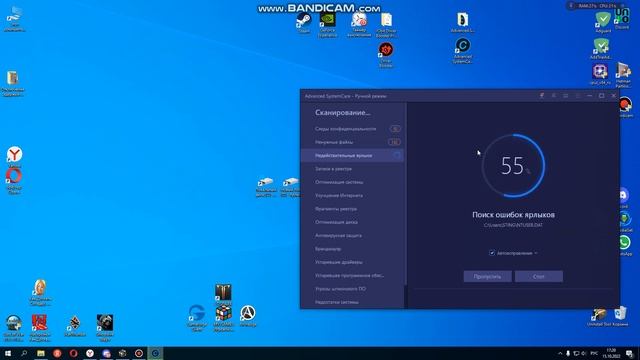This screenshot has width=640, height=360.
Task: Select 'Записи в реестре' scan item
Action: coord(352,169)
